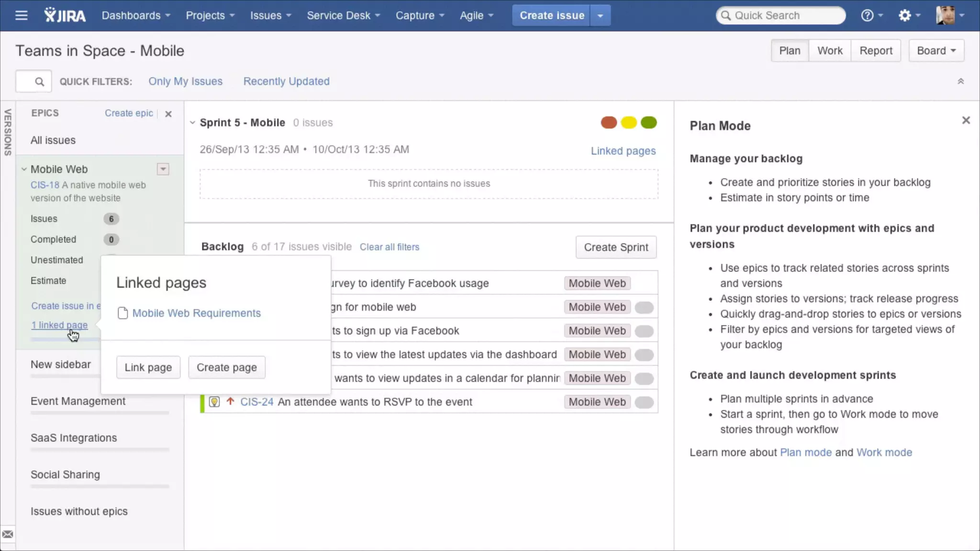Open the Create issue split arrow
The image size is (980, 551).
[x=600, y=15]
